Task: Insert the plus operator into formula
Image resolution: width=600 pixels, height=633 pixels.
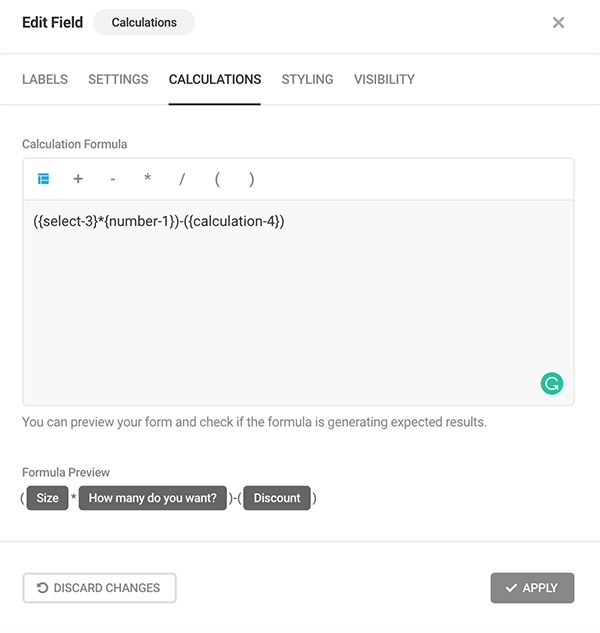Action: click(x=78, y=179)
